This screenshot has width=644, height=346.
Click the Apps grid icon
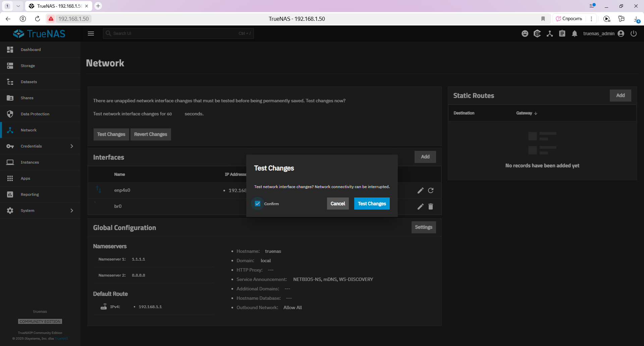click(x=10, y=178)
